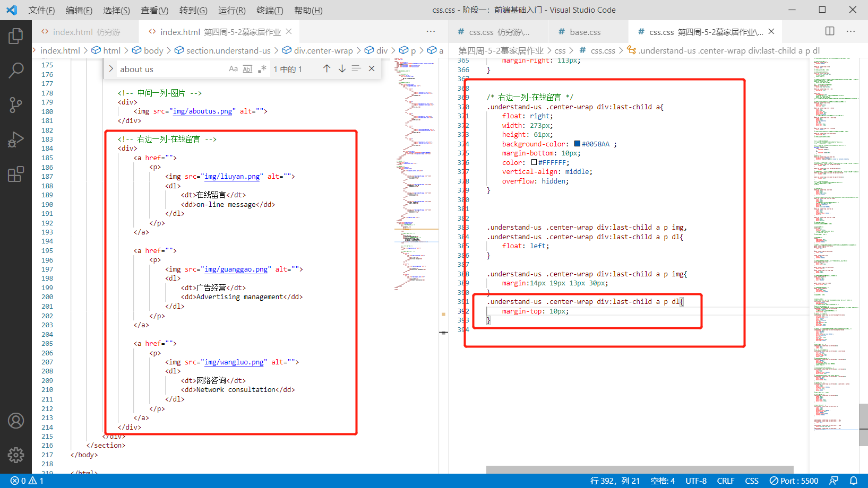Open img/wangluo.png link in code

coord(234,362)
